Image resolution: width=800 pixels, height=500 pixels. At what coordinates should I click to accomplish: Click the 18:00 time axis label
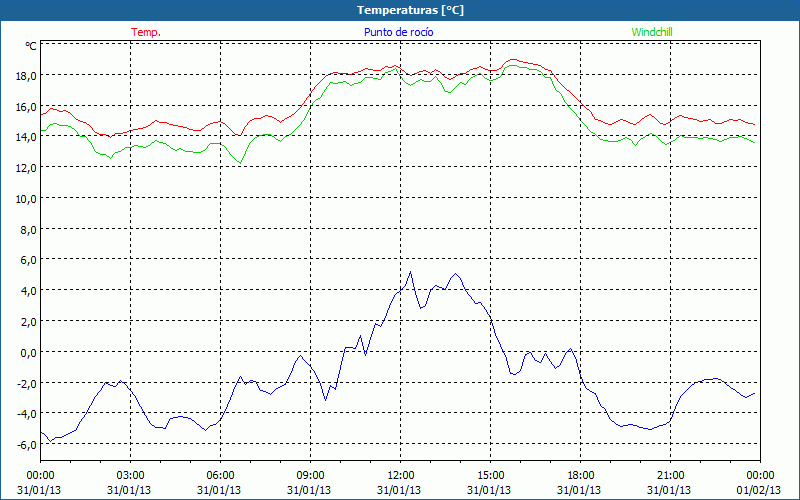click(581, 476)
